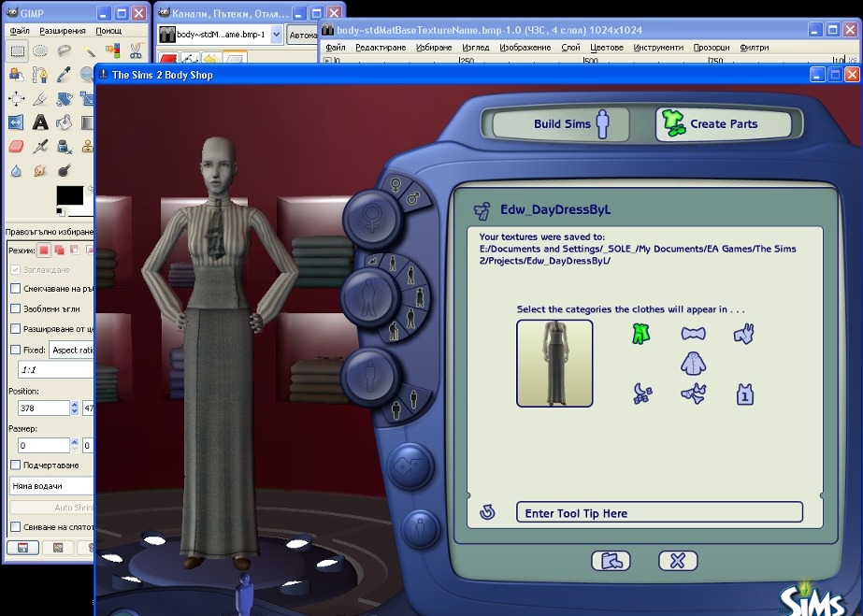
Task: Open the Филтри menu
Action: [x=754, y=48]
